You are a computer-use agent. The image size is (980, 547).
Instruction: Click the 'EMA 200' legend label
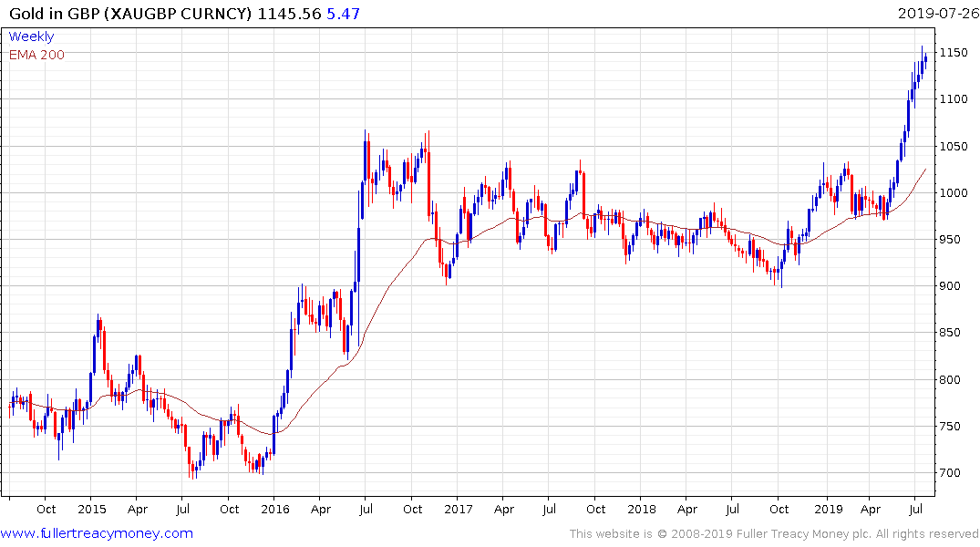(x=36, y=55)
